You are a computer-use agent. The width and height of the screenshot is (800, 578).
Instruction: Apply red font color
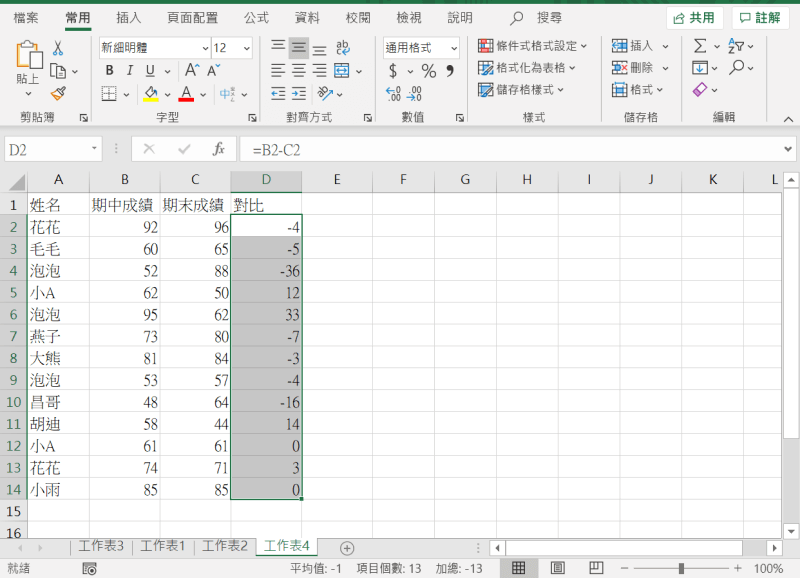click(x=186, y=94)
